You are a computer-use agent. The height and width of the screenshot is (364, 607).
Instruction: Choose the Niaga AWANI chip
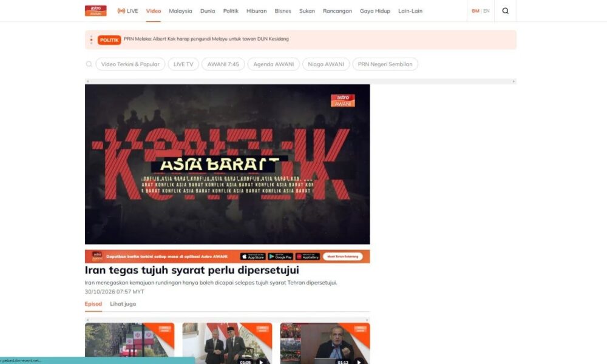(x=326, y=64)
